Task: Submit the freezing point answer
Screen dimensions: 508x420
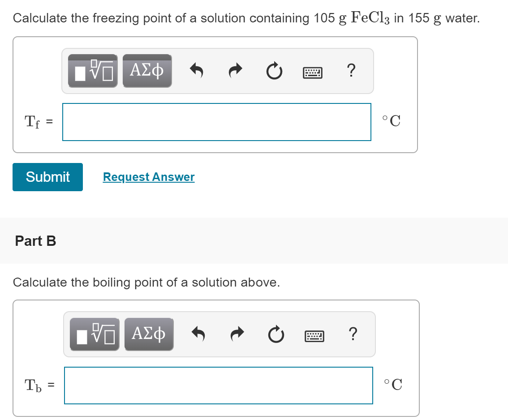Action: click(x=47, y=177)
